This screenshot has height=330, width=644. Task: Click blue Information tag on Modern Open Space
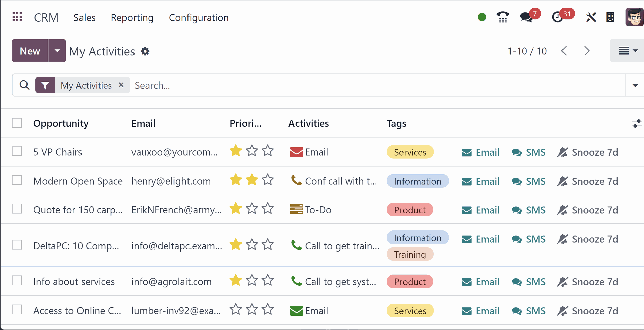[418, 181]
